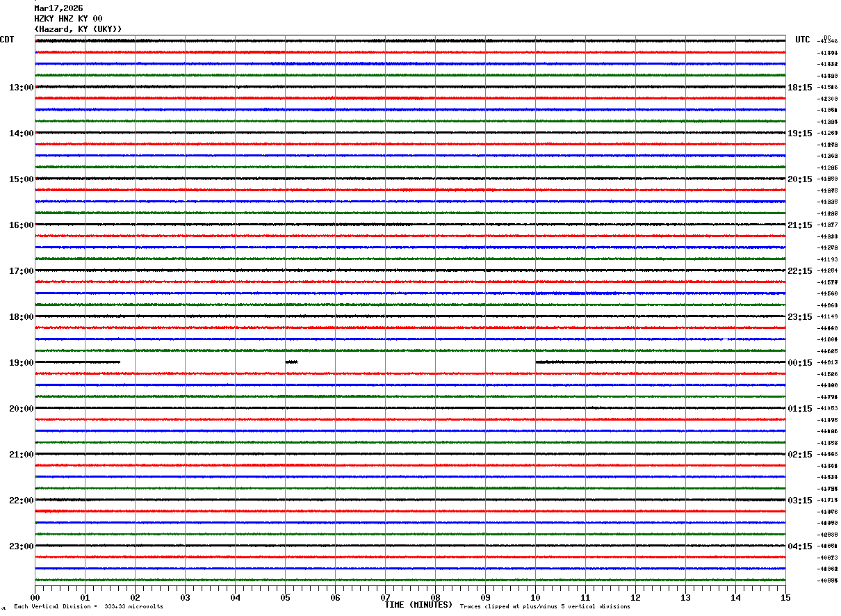Screen dimensions: 841x616
Task: Select the 16:00 CDT row label
Action: click(22, 225)
